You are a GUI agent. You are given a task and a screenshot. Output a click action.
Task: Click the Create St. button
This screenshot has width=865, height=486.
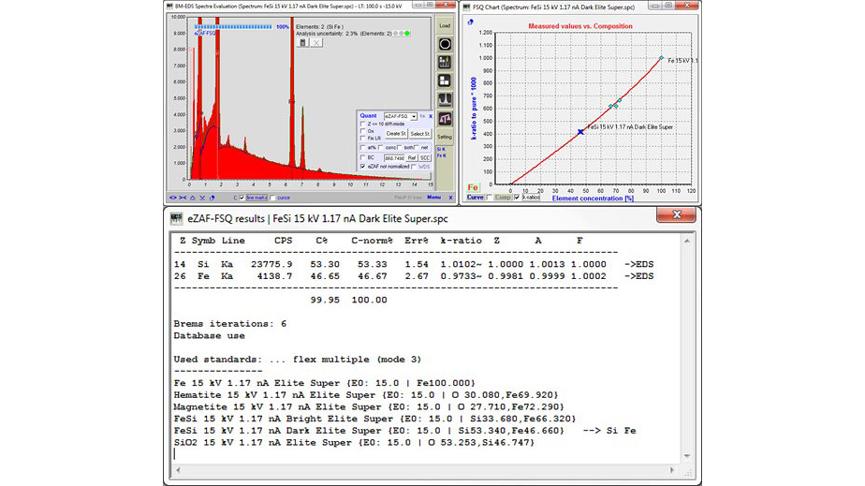pos(396,134)
